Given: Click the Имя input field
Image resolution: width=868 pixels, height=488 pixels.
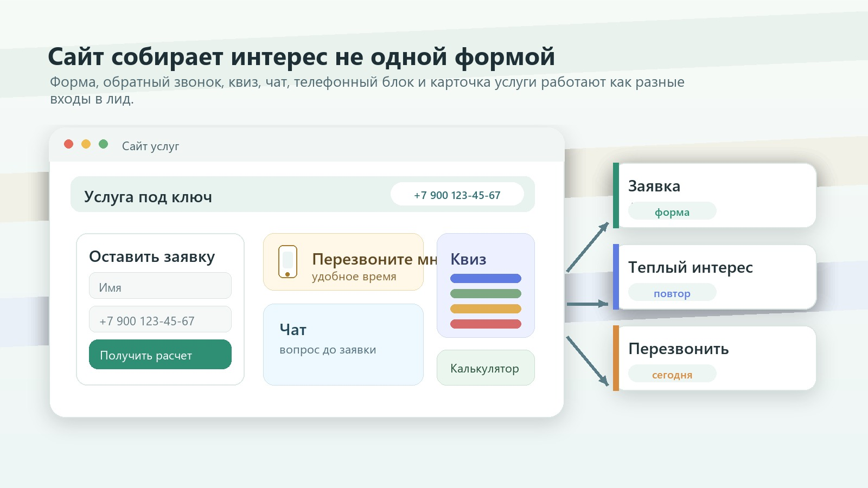Looking at the screenshot, I should click(160, 286).
